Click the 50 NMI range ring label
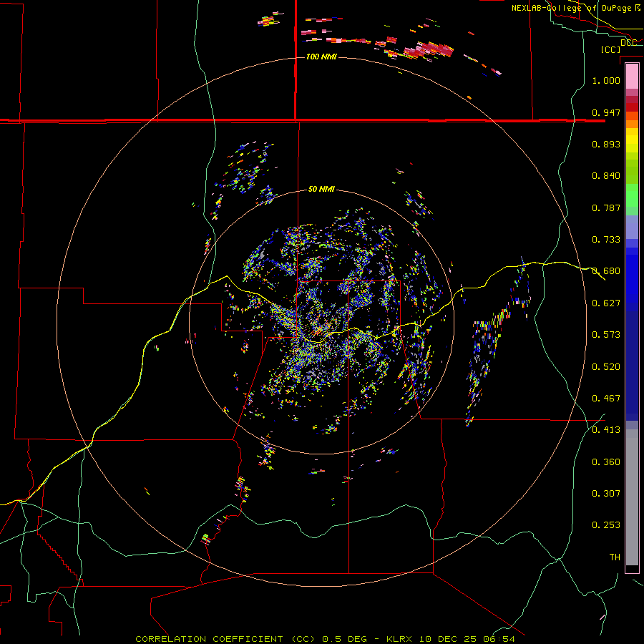This screenshot has width=644, height=644. 321,189
